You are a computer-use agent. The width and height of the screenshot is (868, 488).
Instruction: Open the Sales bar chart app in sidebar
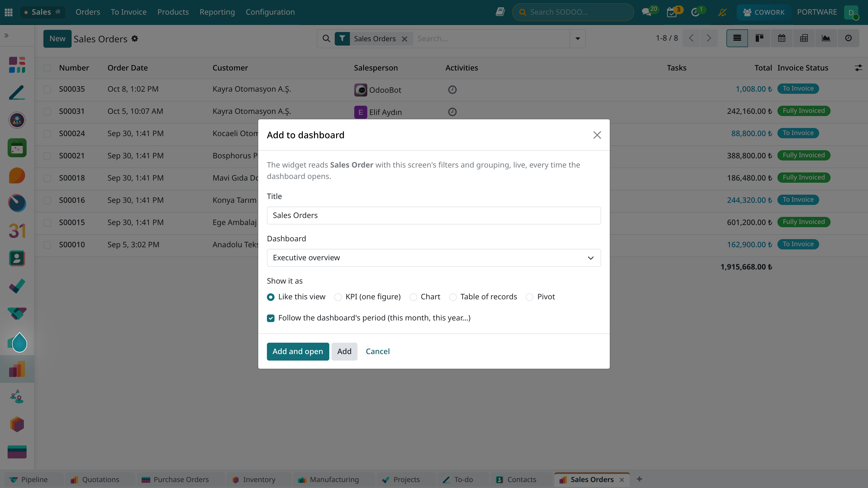point(17,369)
